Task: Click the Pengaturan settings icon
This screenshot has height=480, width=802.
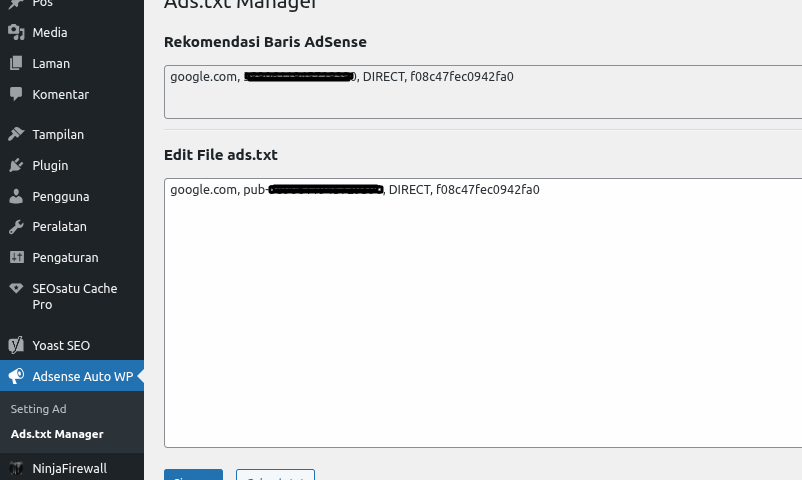Action: pos(16,257)
